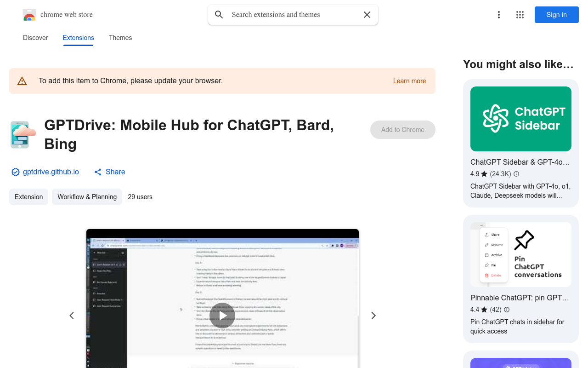The height and width of the screenshot is (368, 588).
Task: Switch to the Discover tab
Action: pyautogui.click(x=35, y=38)
